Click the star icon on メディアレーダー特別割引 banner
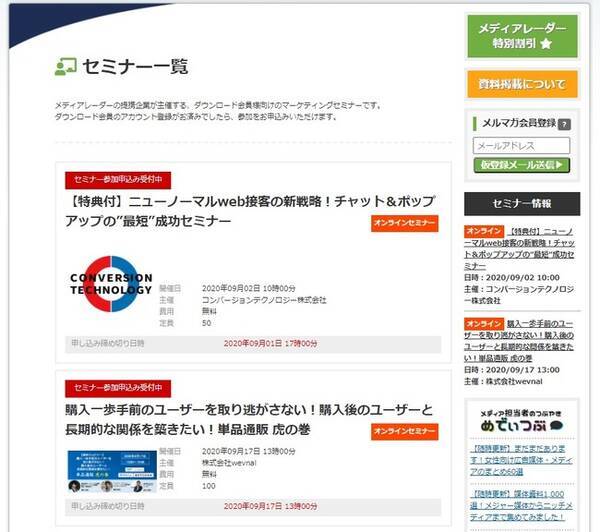Viewport: 600px width, 532px height. (546, 43)
